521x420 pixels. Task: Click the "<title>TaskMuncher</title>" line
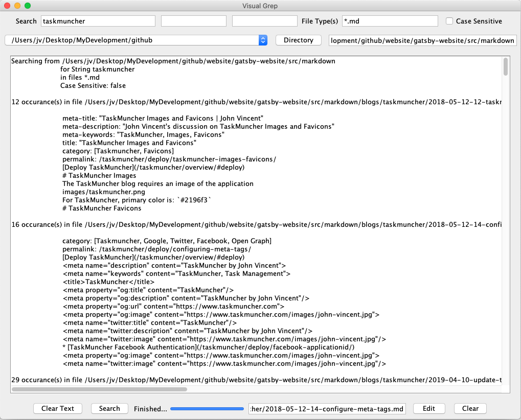109,282
